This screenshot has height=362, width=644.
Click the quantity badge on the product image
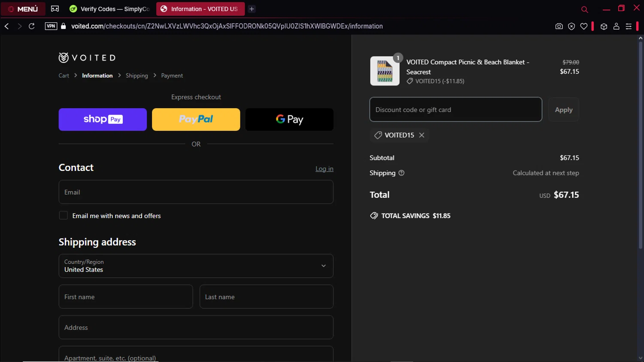tap(398, 58)
